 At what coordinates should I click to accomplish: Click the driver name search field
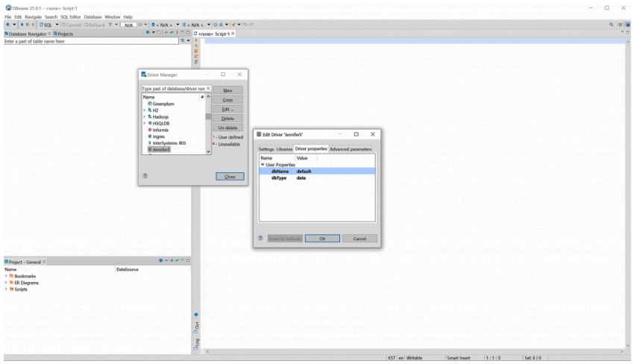[174, 88]
